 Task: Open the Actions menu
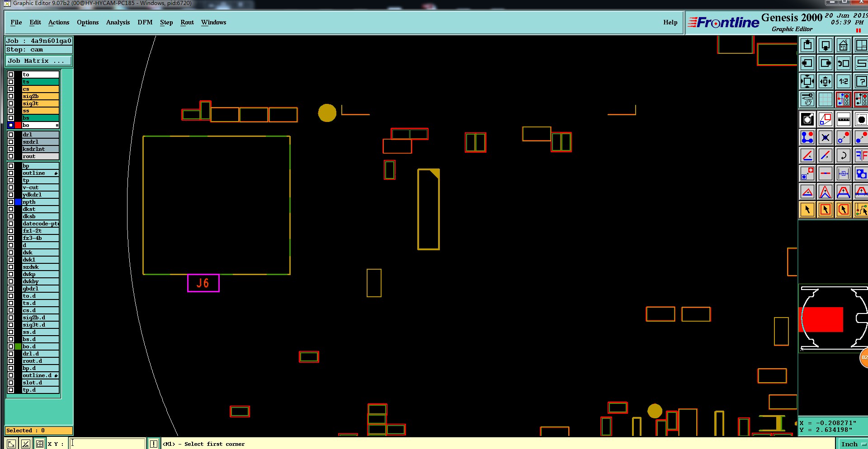(x=59, y=22)
